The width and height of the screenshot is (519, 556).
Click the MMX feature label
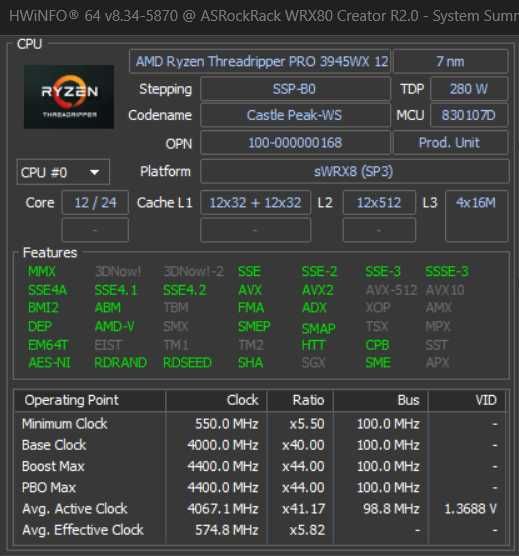[x=42, y=272]
